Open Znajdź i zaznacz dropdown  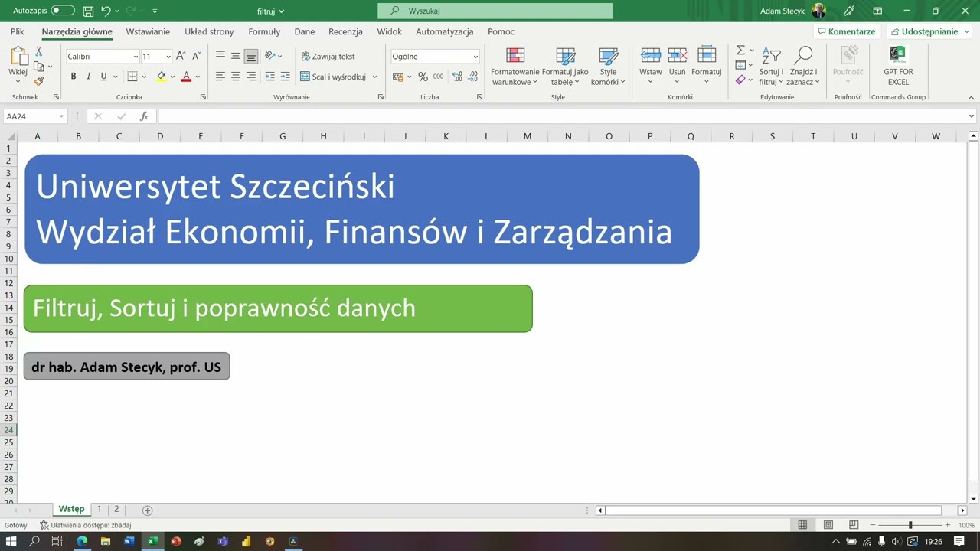(803, 66)
